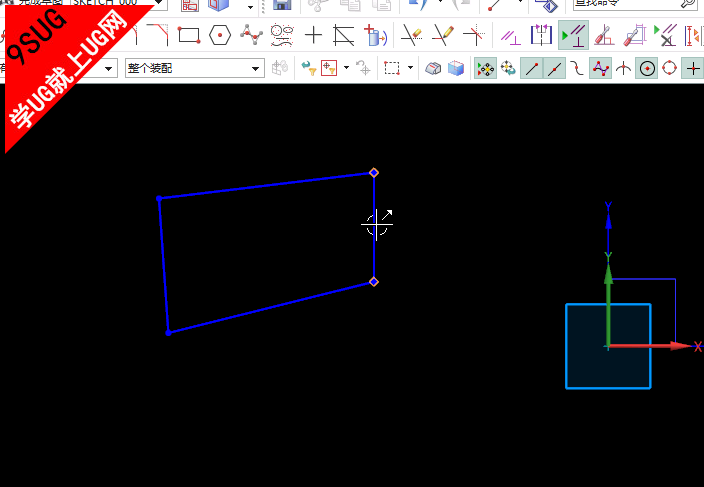Click the bottom-left sketch vertex

pyautogui.click(x=168, y=333)
